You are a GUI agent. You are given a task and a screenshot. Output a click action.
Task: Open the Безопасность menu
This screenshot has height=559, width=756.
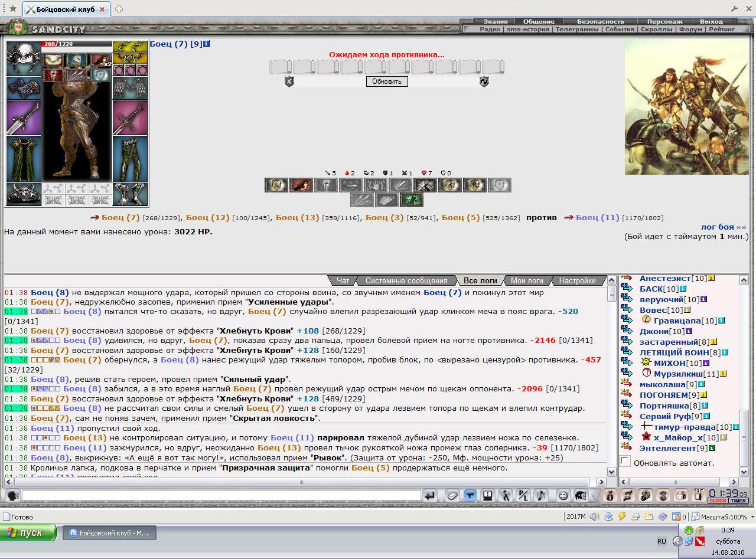tap(600, 21)
